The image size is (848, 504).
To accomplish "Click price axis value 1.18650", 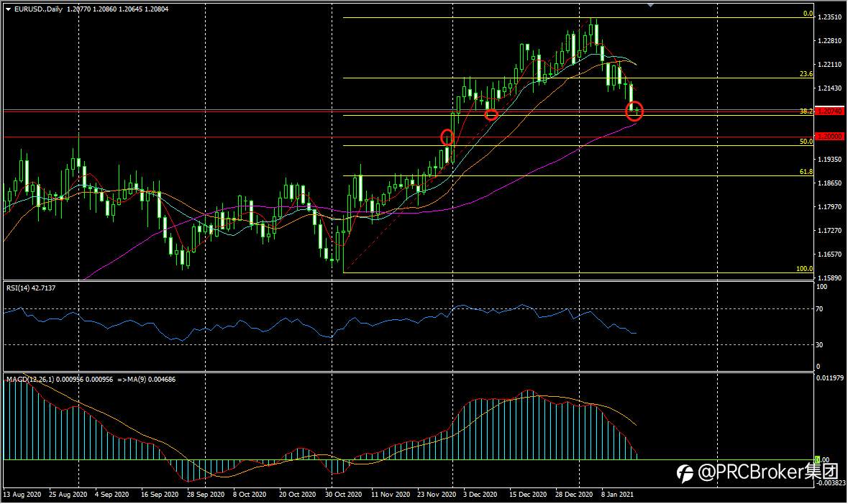I will click(829, 183).
